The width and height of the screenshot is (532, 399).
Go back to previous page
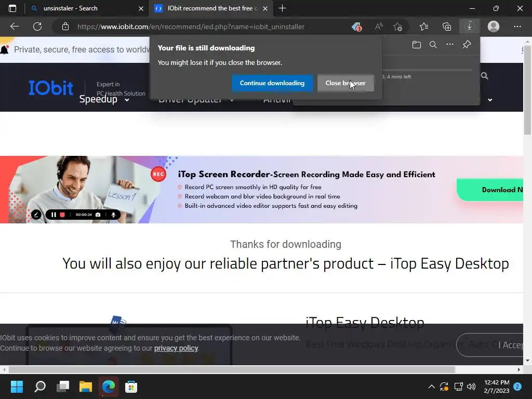pyautogui.click(x=15, y=26)
